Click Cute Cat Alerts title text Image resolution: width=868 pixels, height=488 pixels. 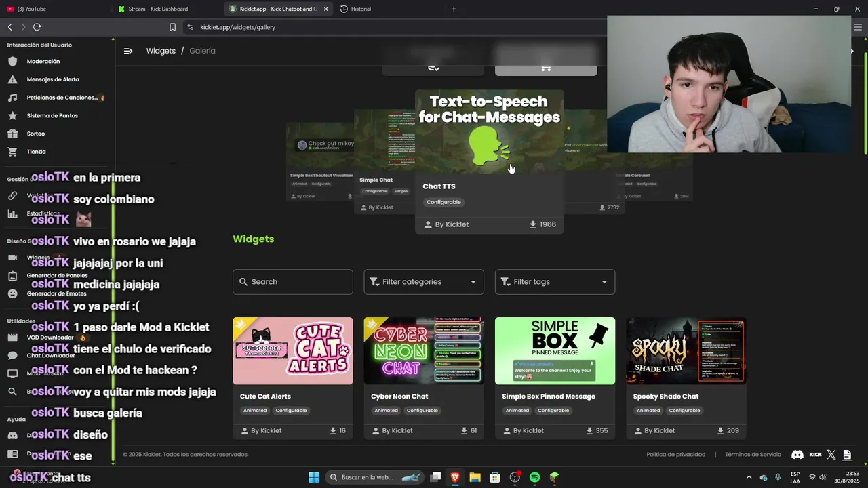click(265, 396)
